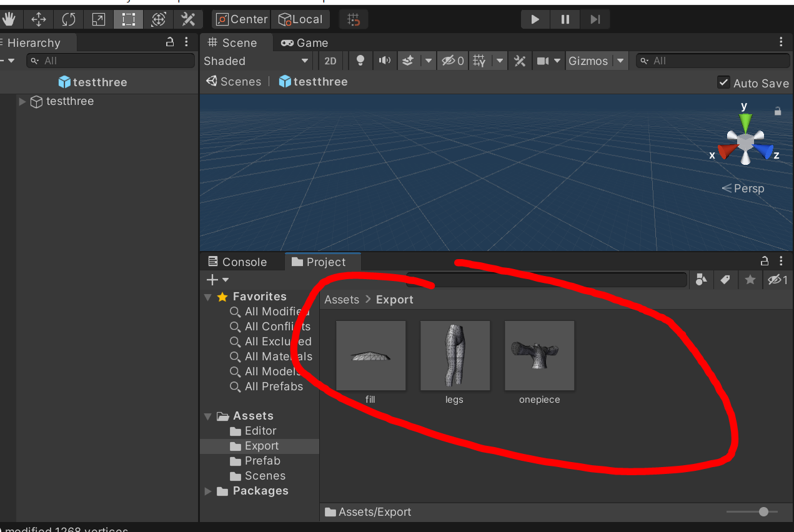Open scene camera settings
The image size is (794, 532).
tap(548, 61)
